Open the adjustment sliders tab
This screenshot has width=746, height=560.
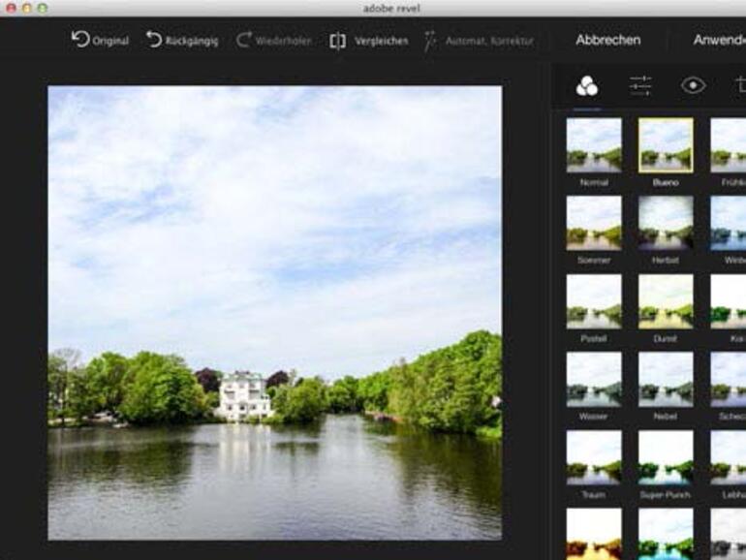click(640, 85)
